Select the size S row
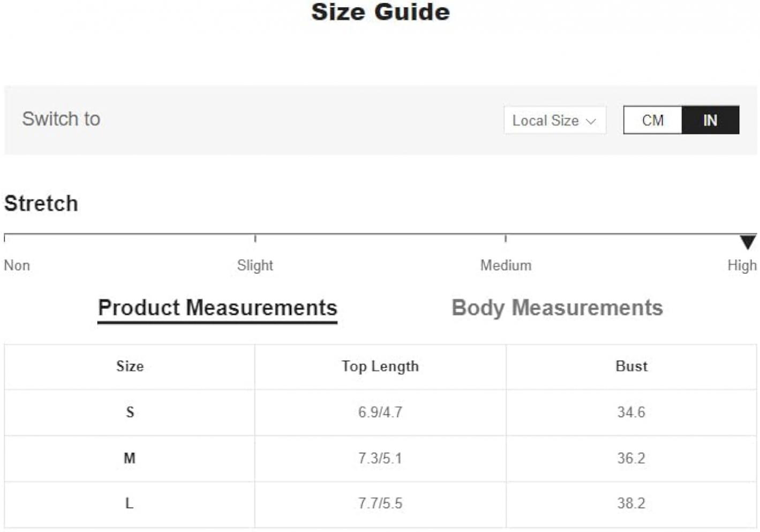The height and width of the screenshot is (532, 760). pos(380,412)
